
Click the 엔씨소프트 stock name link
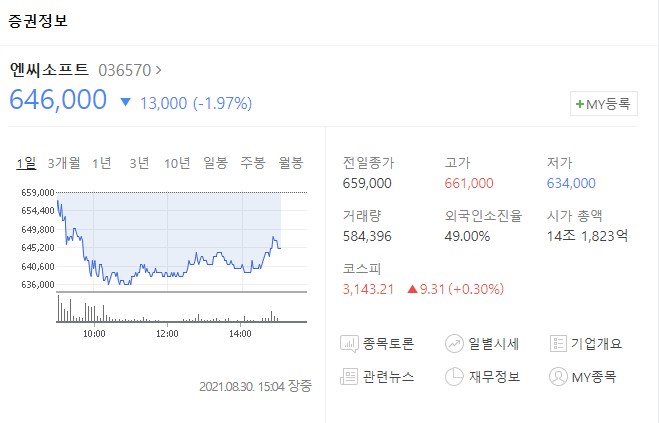49,70
